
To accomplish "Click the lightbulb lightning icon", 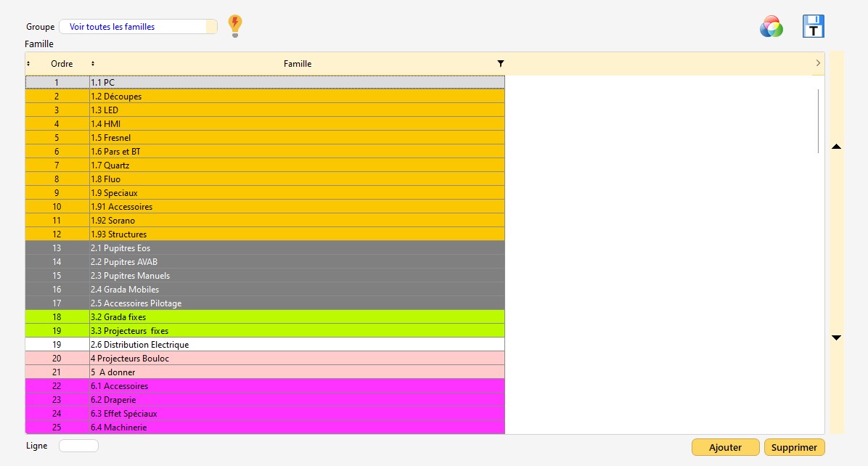I will [x=234, y=25].
